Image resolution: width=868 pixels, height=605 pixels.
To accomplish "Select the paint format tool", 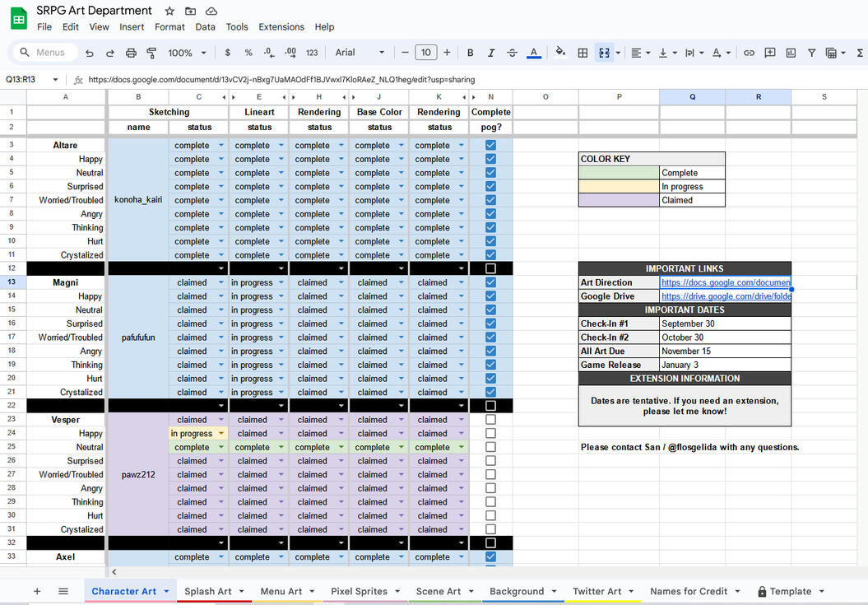I will point(151,53).
